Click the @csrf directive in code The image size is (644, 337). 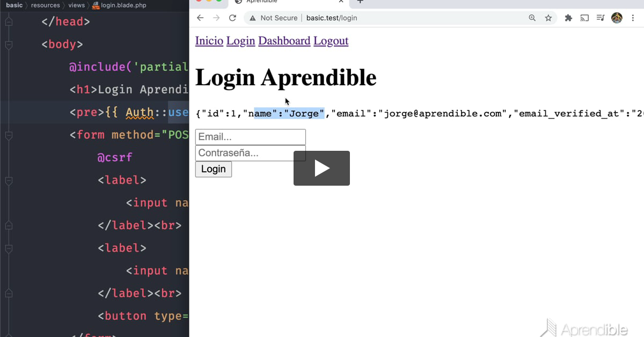point(115,157)
